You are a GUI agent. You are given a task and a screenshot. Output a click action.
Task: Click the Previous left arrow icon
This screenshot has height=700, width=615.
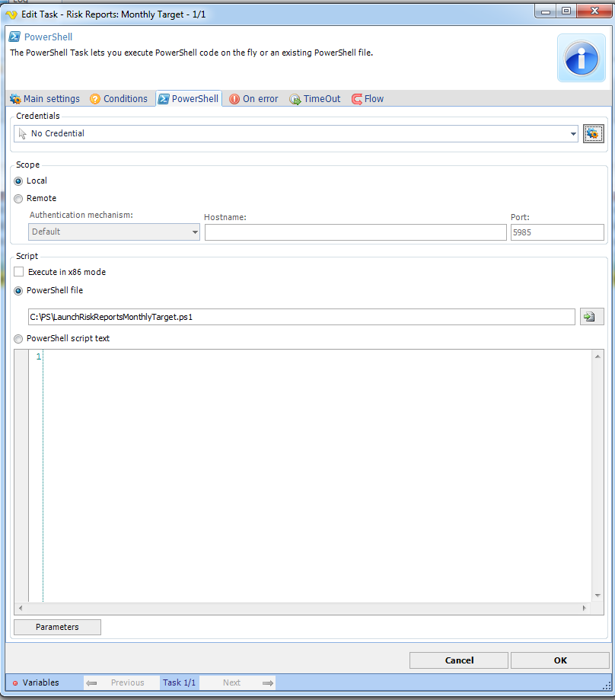point(91,682)
